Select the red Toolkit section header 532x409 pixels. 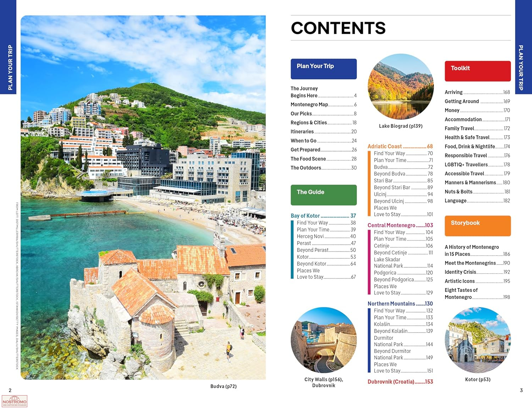point(477,71)
